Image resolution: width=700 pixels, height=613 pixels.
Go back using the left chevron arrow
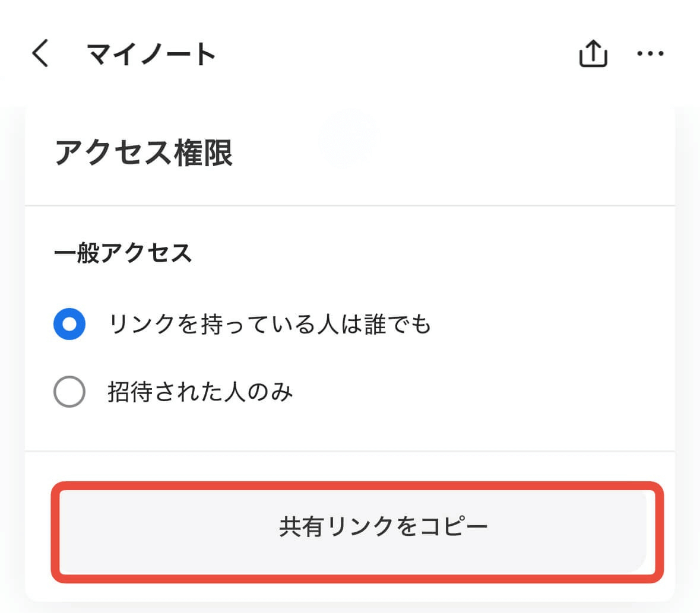tap(40, 53)
